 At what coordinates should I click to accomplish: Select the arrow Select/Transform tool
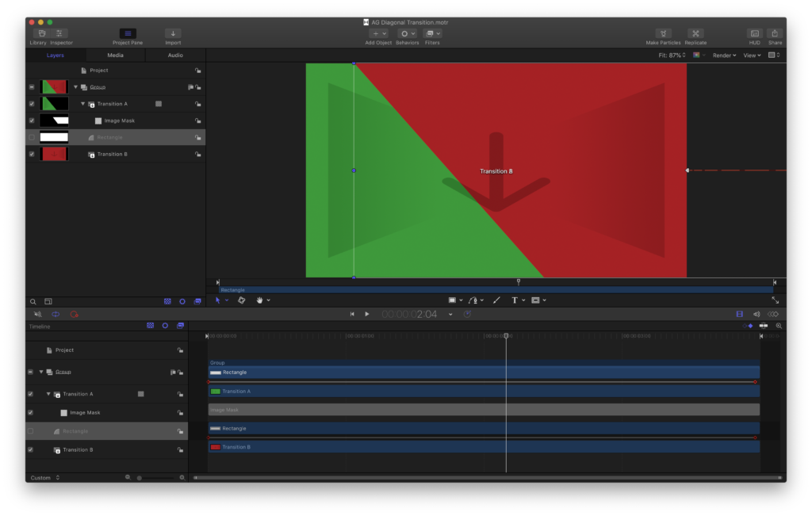tap(217, 300)
